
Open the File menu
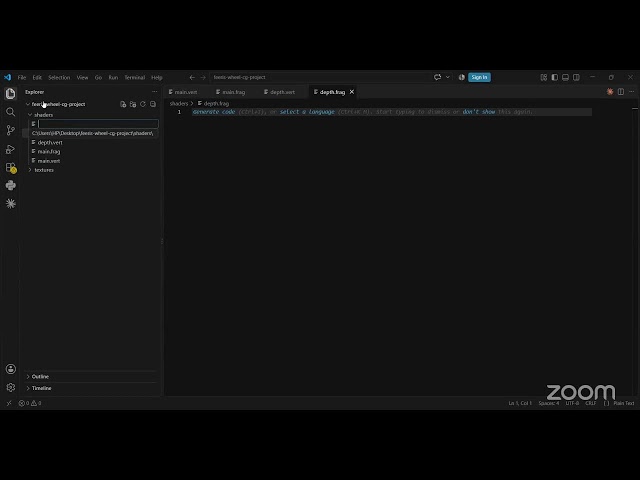pyautogui.click(x=22, y=77)
